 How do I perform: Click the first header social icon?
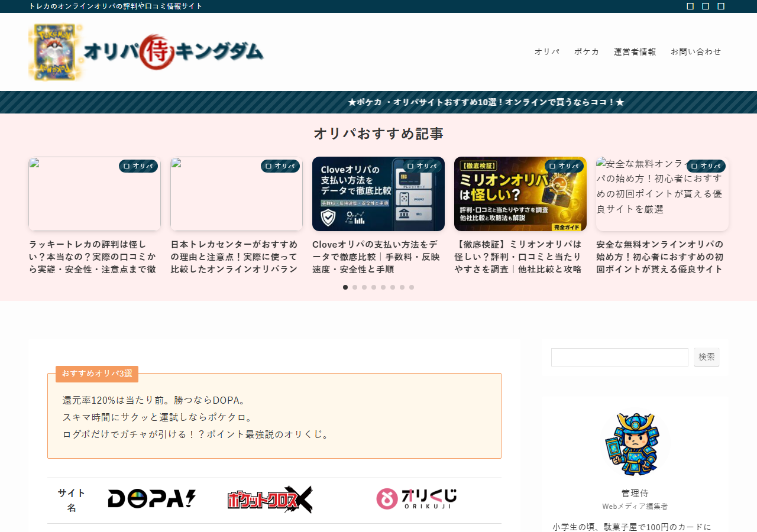[690, 7]
